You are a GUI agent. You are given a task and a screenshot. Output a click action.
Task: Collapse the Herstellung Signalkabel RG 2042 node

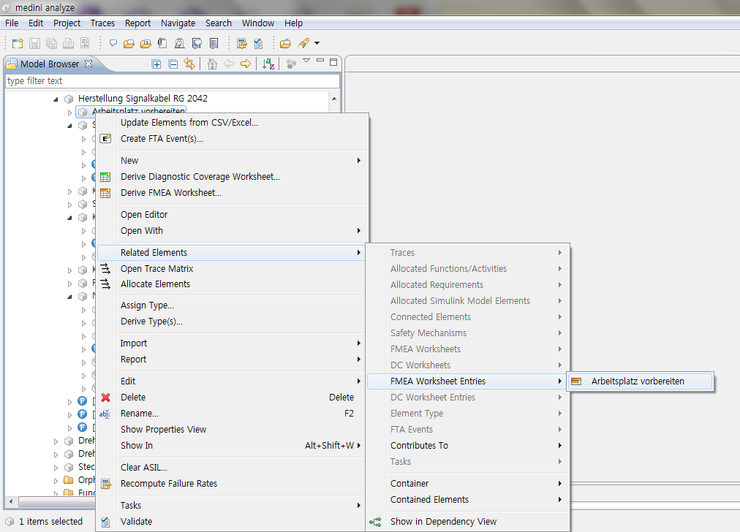(56, 99)
